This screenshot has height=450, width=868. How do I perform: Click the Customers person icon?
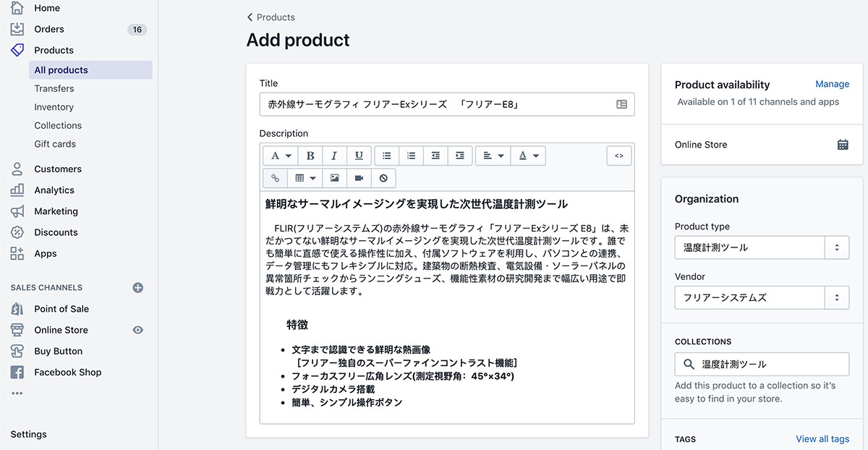coord(17,169)
